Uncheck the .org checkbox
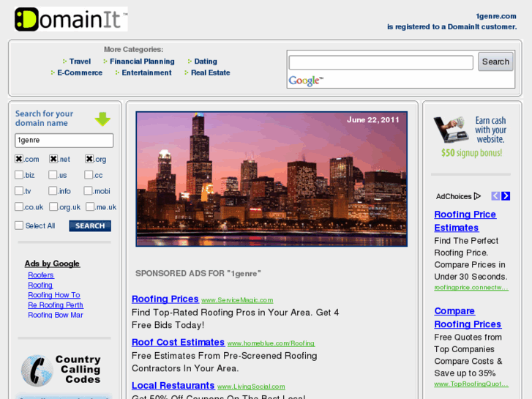The width and height of the screenshot is (532, 399). [x=89, y=159]
